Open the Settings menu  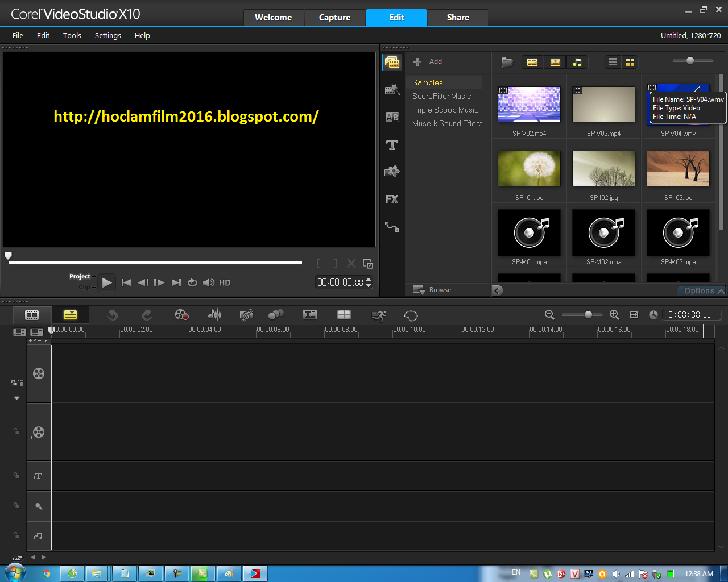[107, 35]
